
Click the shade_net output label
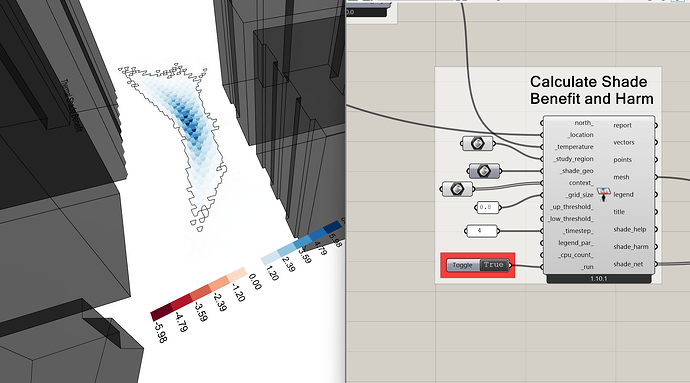point(628,264)
